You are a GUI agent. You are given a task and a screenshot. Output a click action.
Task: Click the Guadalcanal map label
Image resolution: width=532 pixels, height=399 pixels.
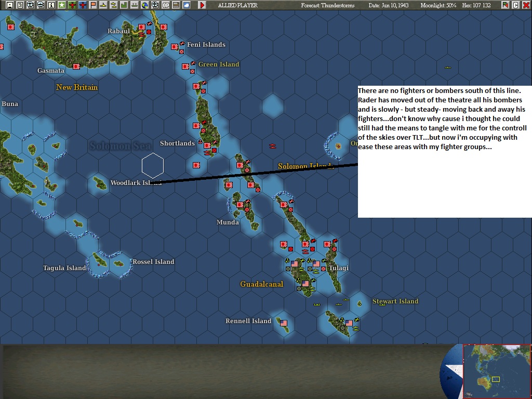coord(262,284)
